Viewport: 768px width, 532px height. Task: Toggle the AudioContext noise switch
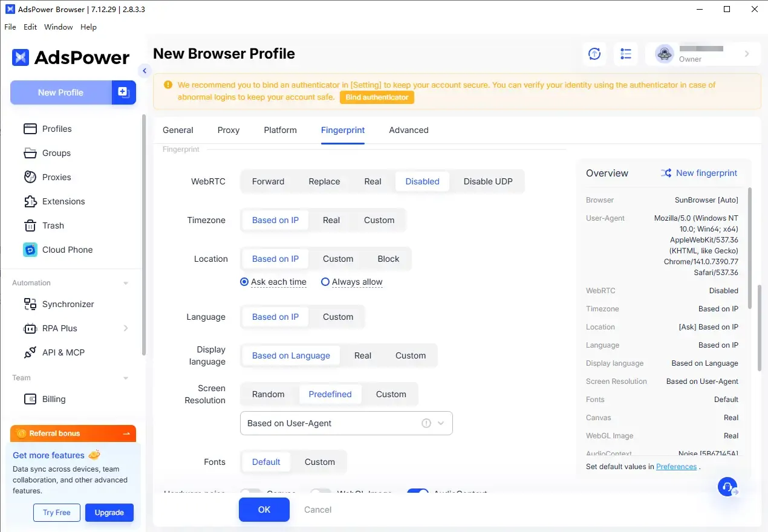(418, 492)
